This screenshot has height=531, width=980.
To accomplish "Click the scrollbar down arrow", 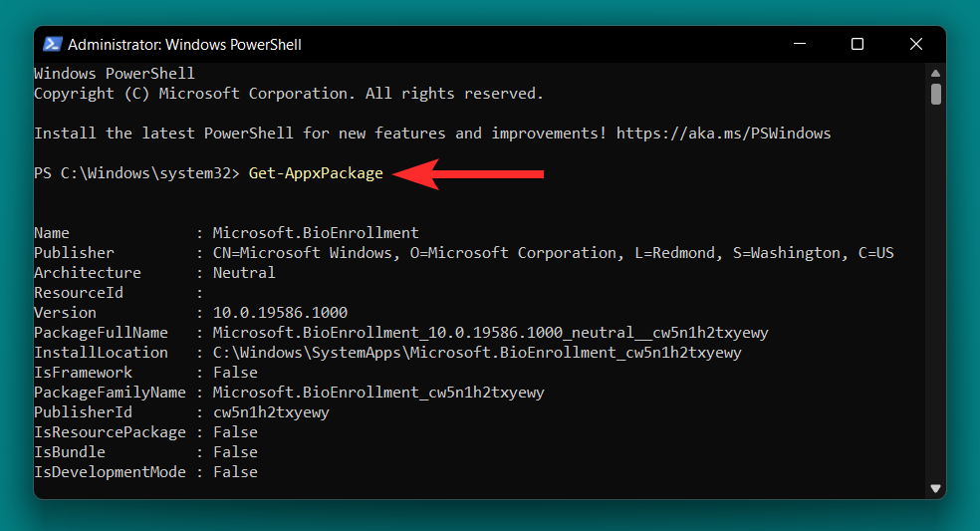I will pyautogui.click(x=935, y=488).
